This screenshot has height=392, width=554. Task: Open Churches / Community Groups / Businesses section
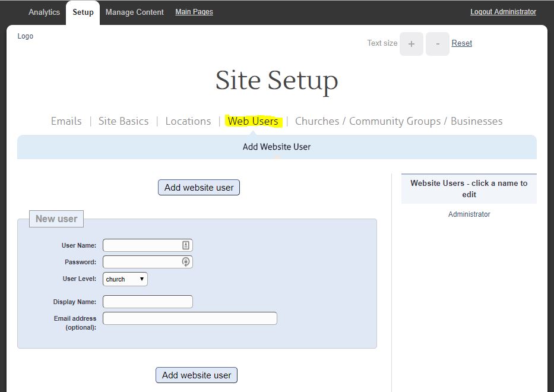pyautogui.click(x=398, y=121)
